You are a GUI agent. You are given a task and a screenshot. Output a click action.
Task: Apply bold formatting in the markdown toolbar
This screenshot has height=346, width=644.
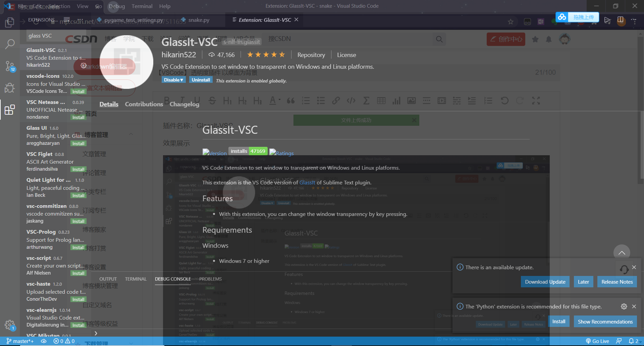pyautogui.click(x=166, y=100)
